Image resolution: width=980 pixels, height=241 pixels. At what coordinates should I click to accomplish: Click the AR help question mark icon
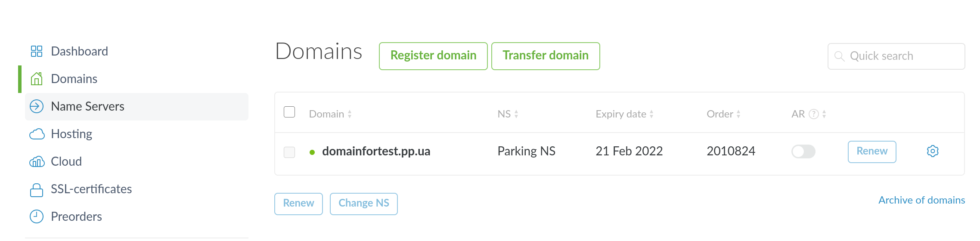813,114
